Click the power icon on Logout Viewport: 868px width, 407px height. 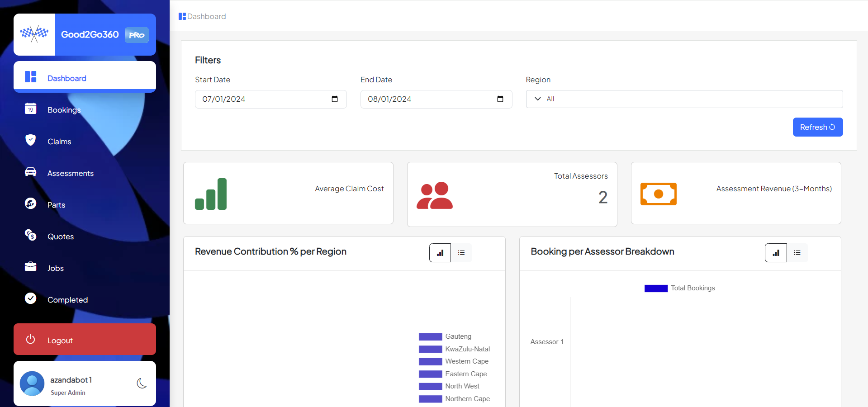(30, 339)
